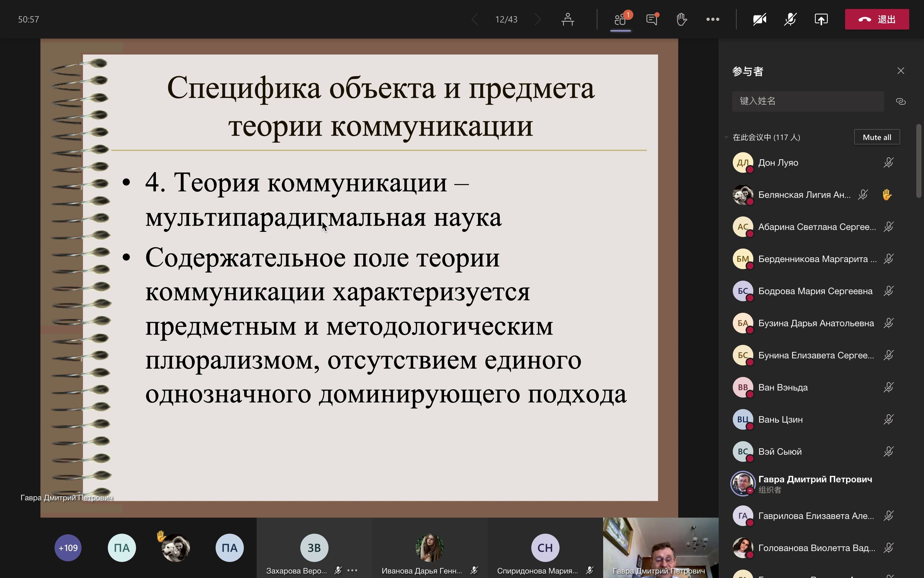Go to next slide arrow
Image resolution: width=924 pixels, height=578 pixels.
click(x=538, y=19)
